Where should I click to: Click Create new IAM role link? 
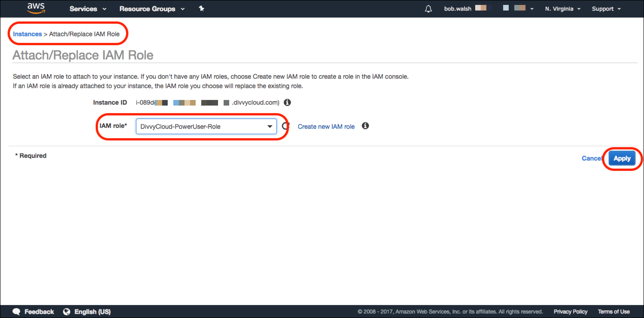coord(326,127)
